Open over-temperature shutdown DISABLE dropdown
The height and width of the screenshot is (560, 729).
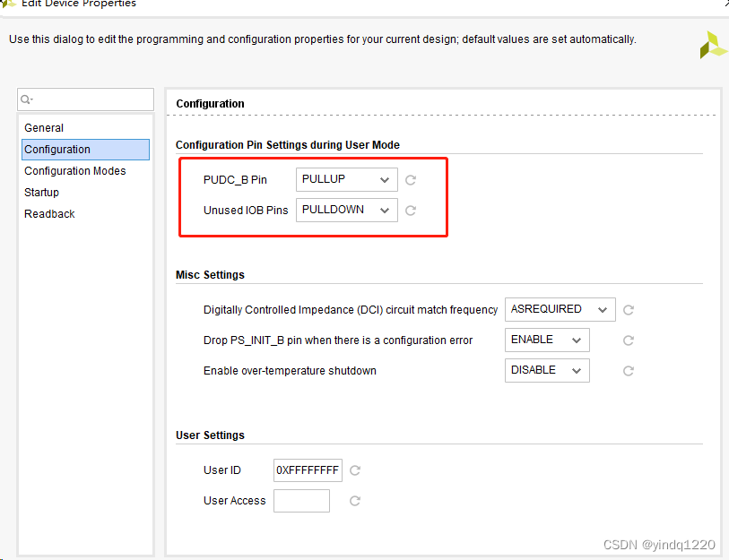[547, 370]
